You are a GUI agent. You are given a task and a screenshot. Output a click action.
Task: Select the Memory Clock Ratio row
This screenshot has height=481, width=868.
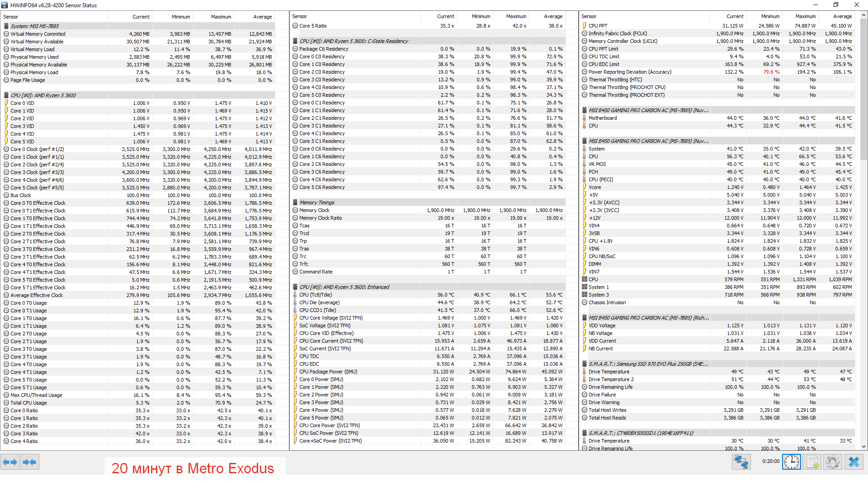[429, 218]
